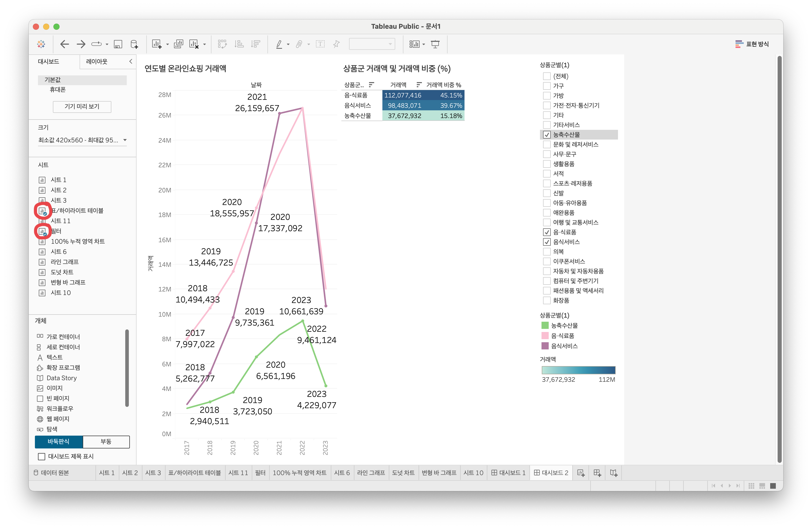Click the save workbook icon
The image size is (812, 529).
[x=118, y=44]
